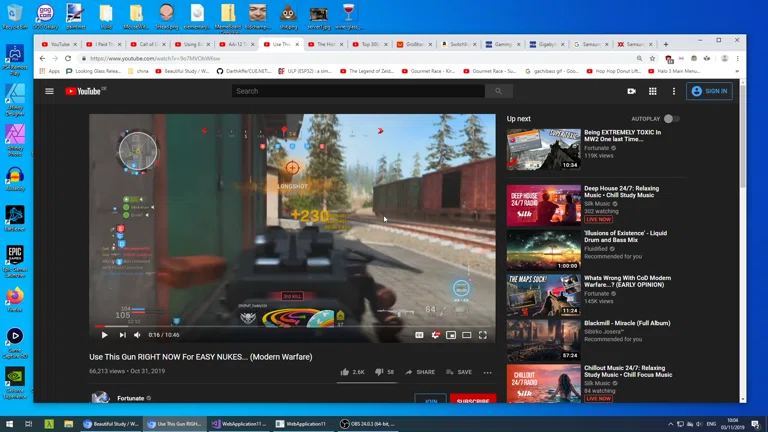This screenshot has height=432, width=768.
Task: Open YouTube settings three-dot menu
Action: pyautogui.click(x=673, y=91)
